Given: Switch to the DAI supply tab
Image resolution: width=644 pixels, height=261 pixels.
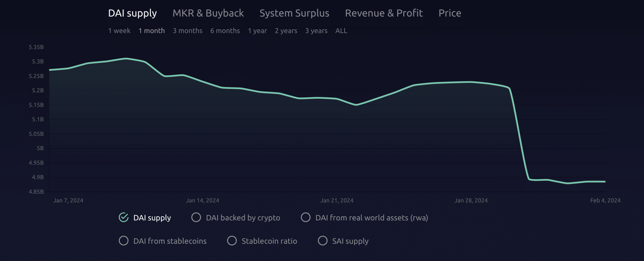Looking at the screenshot, I should tap(132, 13).
